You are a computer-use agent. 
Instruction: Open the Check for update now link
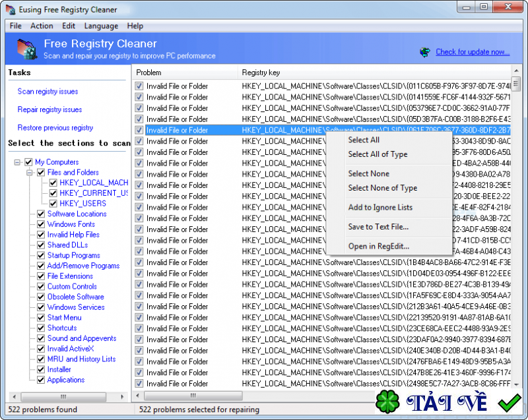[x=473, y=52]
